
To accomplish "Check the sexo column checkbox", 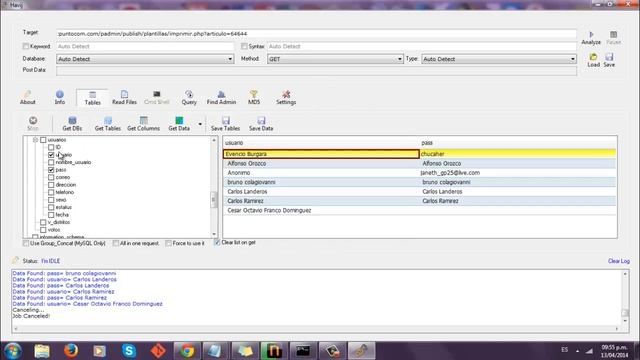I will click(x=51, y=200).
